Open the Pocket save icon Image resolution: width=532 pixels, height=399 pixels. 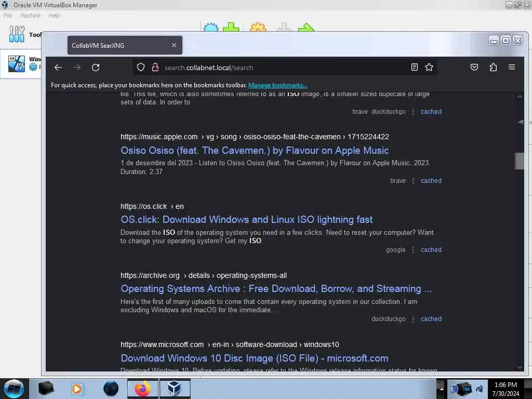point(474,67)
